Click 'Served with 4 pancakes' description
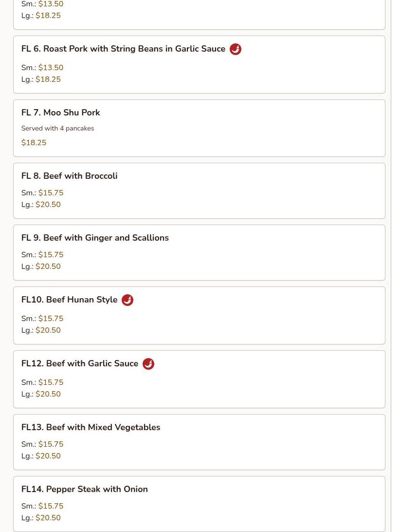The image size is (401, 532). click(x=57, y=129)
